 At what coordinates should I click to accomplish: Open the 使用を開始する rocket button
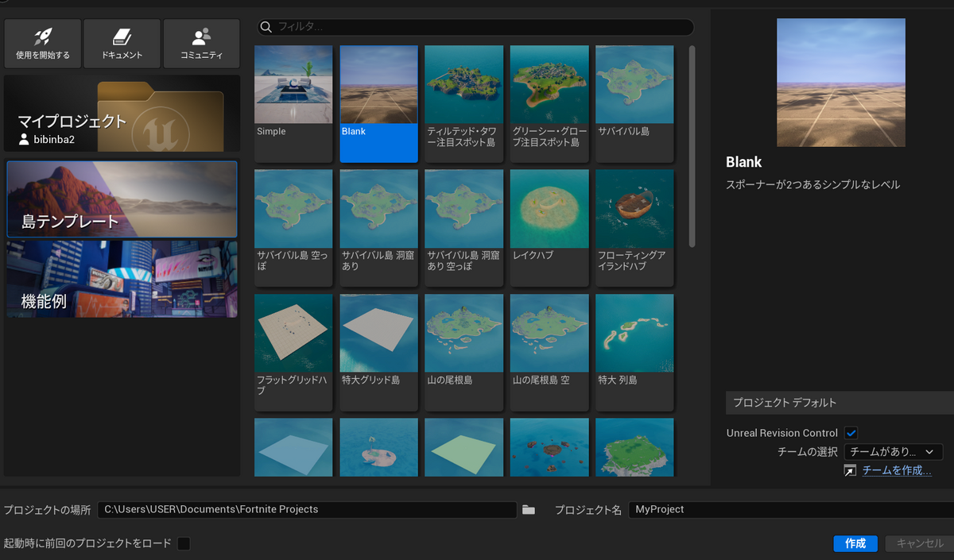pos(43,44)
